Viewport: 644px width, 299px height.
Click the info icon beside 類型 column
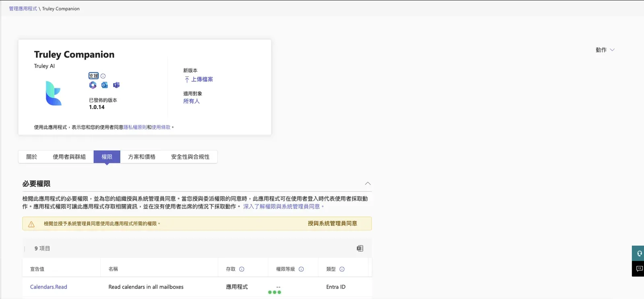tap(342, 269)
